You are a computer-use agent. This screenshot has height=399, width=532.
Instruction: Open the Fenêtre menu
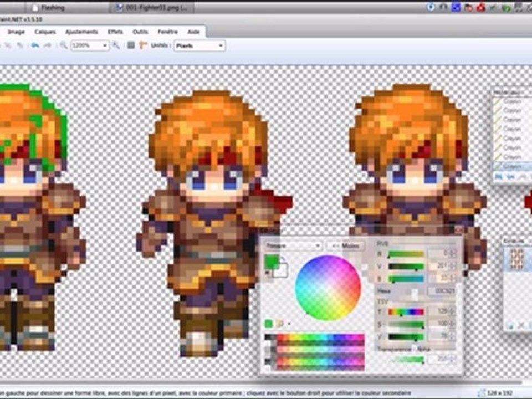click(x=167, y=32)
